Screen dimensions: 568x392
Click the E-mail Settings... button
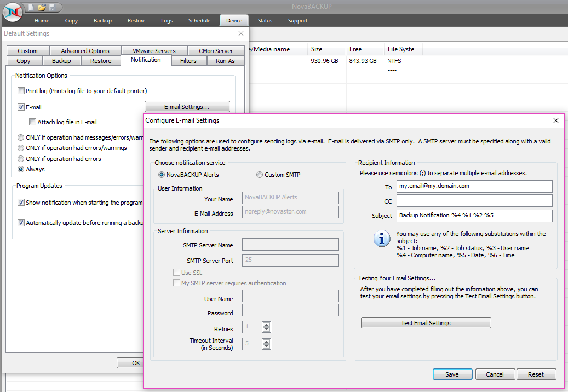pyautogui.click(x=187, y=107)
